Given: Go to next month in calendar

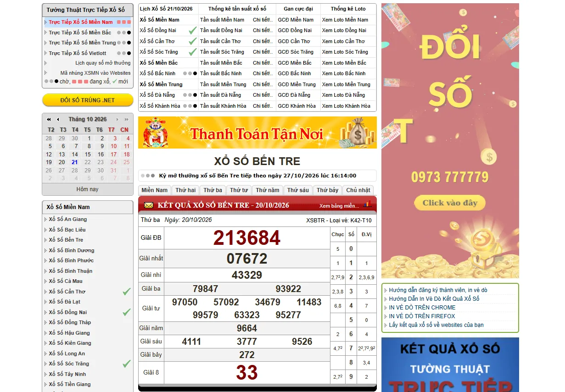Looking at the screenshot, I should [x=117, y=119].
